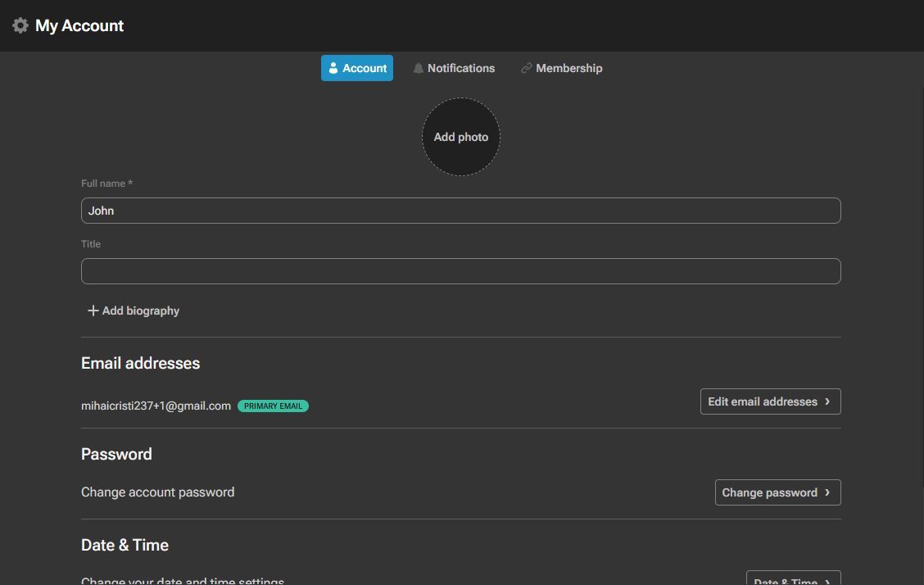Click the chevron on the Date & Time button
Screen dimensions: 924x585
[x=827, y=581]
